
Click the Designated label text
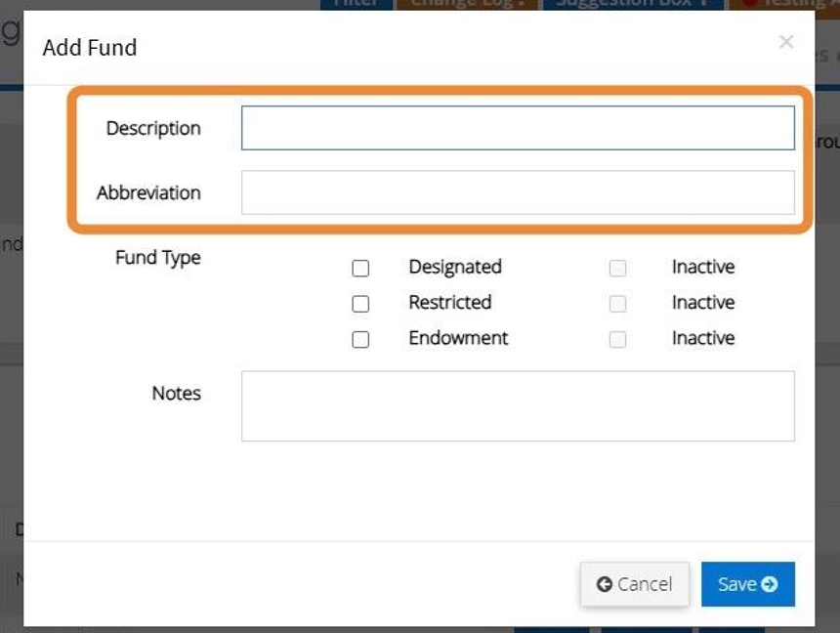455,267
